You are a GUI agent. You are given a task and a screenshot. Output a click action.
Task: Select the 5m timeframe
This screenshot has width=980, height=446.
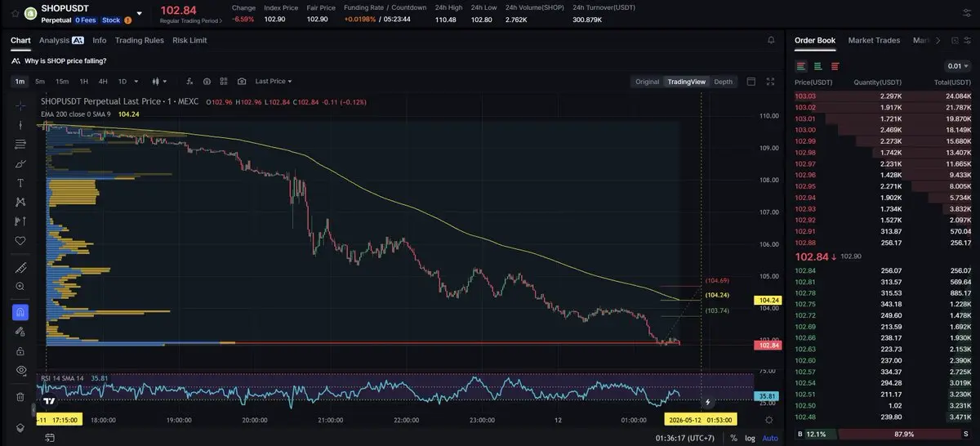tap(40, 82)
